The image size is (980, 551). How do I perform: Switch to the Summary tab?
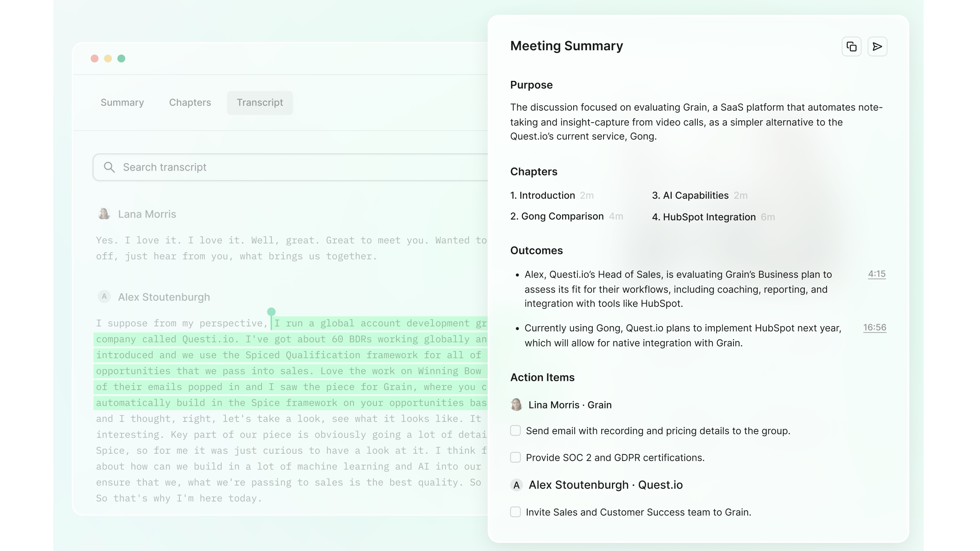pyautogui.click(x=122, y=103)
